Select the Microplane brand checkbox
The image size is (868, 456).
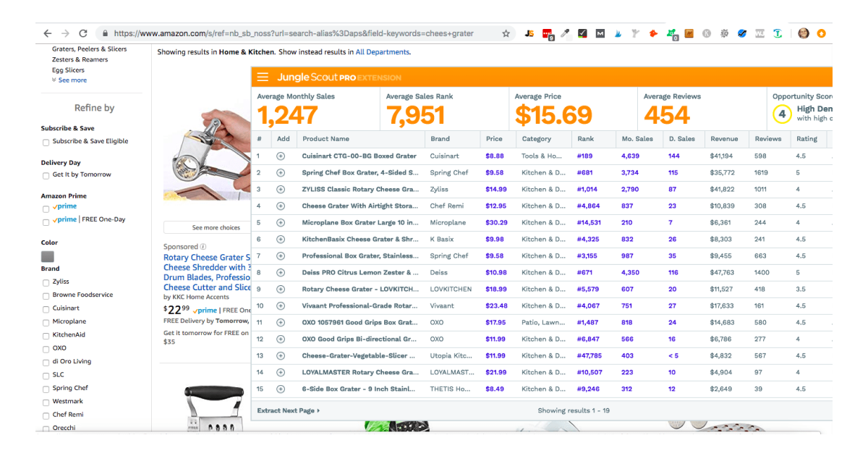(46, 323)
